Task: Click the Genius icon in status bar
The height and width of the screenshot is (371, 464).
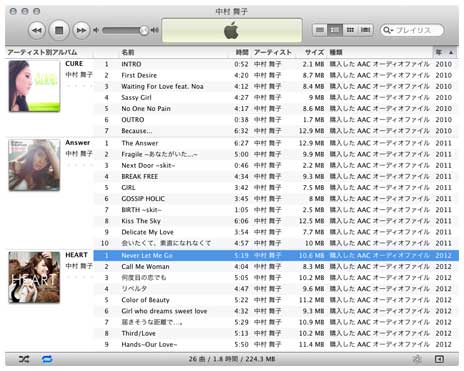Action: [417, 359]
